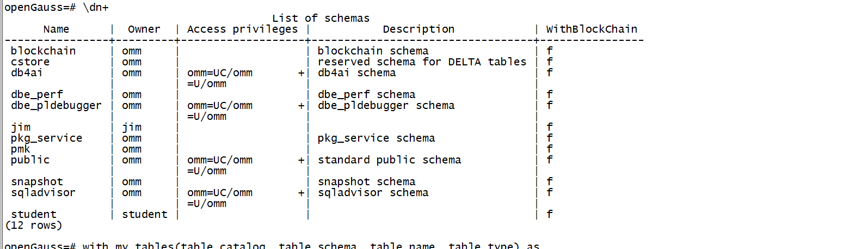Click the 'cstore' schema name

[x=30, y=62]
